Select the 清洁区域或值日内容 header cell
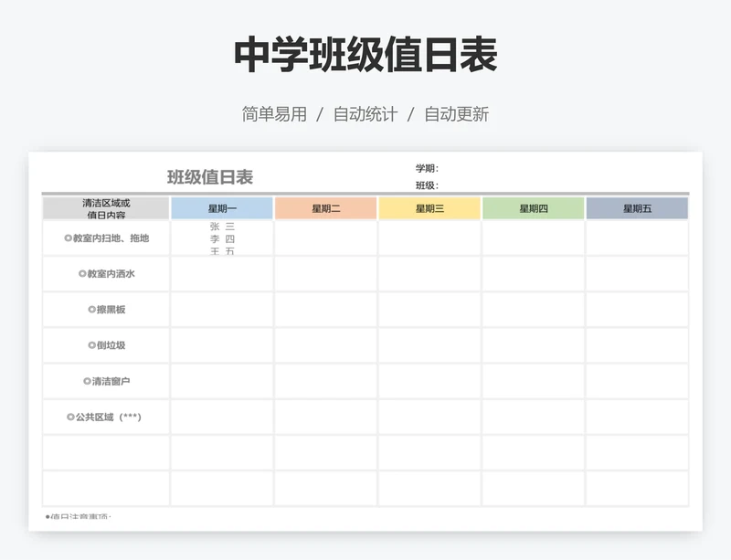This screenshot has width=731, height=560. tap(106, 208)
